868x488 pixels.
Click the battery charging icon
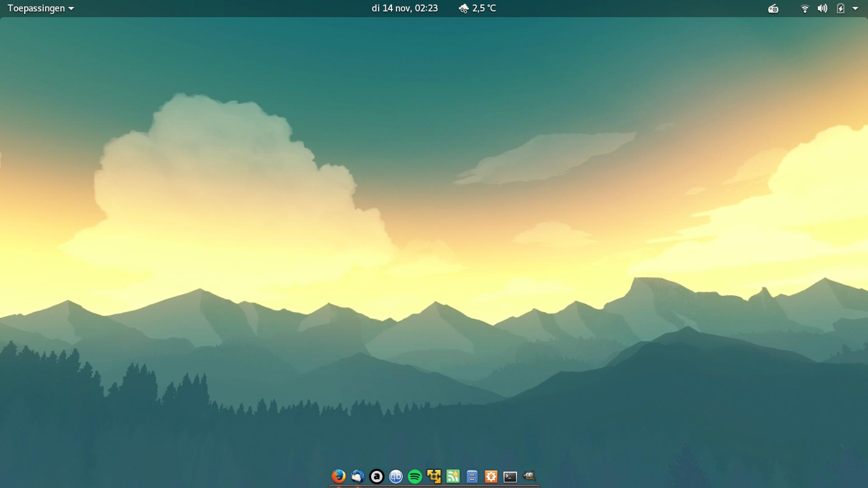pyautogui.click(x=841, y=8)
